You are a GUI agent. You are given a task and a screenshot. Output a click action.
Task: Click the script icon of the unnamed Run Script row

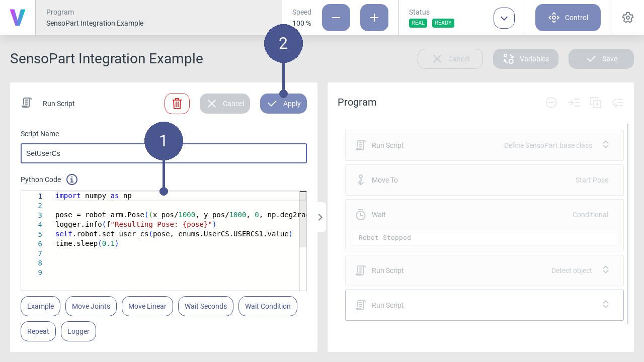pos(360,305)
